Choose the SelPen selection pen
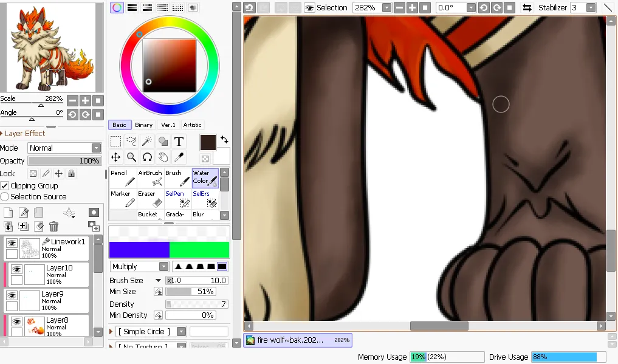The image size is (618, 364). [x=177, y=199]
